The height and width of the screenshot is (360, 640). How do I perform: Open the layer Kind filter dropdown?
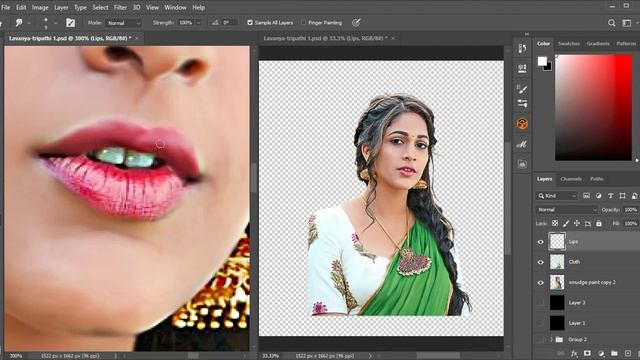pyautogui.click(x=556, y=196)
